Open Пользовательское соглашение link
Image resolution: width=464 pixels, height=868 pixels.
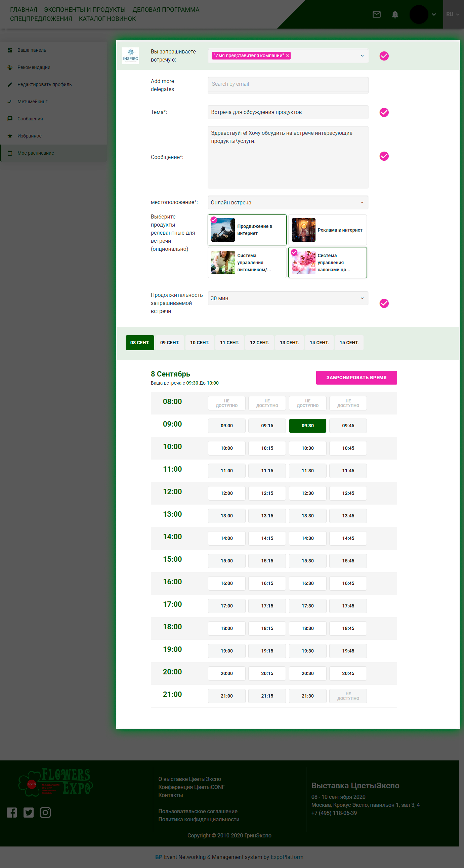click(198, 812)
